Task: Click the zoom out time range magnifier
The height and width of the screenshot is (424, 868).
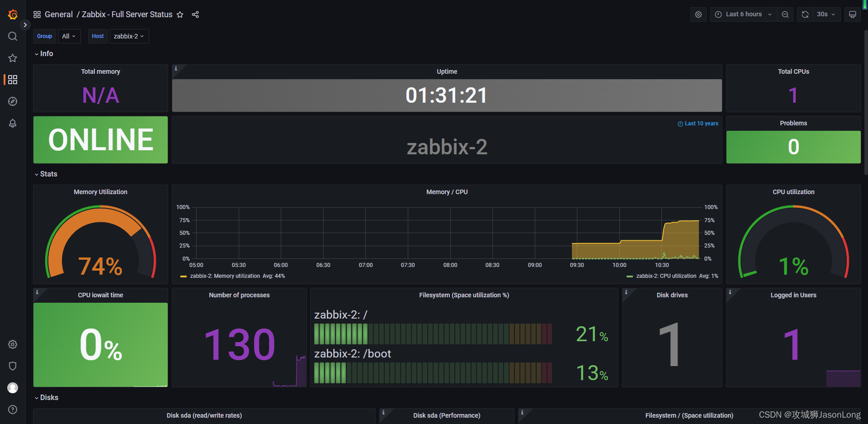Action: [785, 14]
